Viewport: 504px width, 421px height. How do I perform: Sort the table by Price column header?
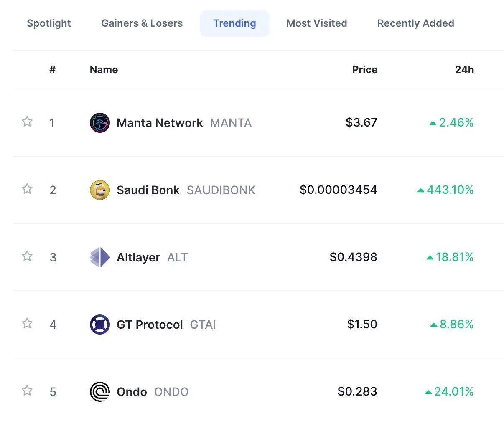click(365, 70)
